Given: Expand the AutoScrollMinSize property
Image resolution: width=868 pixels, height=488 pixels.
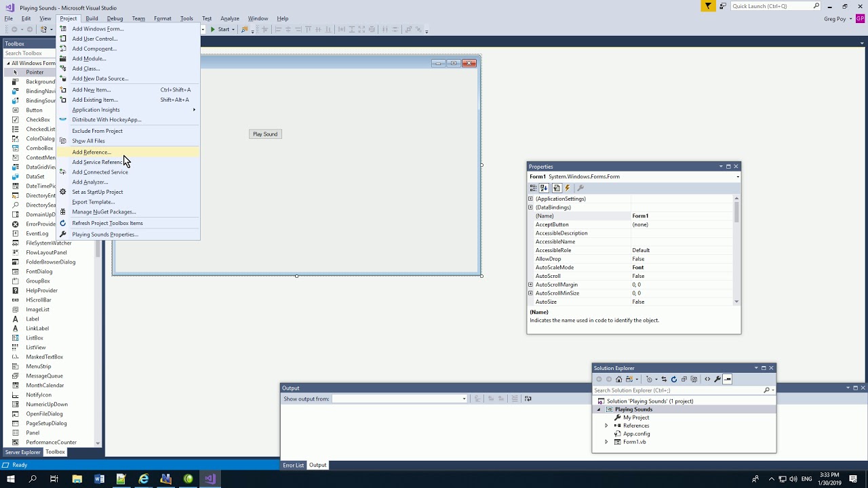Looking at the screenshot, I should click(530, 293).
